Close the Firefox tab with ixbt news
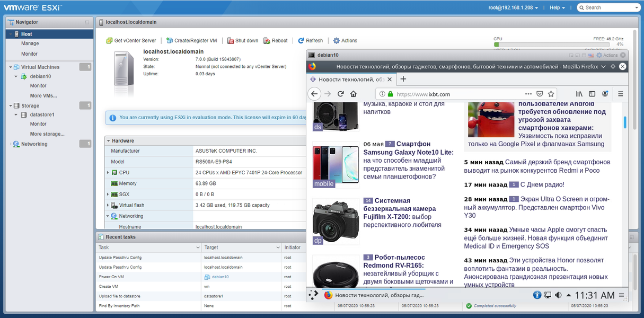Screen dimensions: 644x318 390,79
